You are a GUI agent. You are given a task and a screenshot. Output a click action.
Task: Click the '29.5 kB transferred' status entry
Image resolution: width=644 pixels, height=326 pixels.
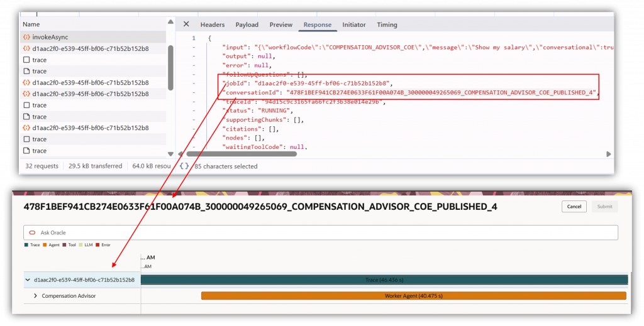(x=96, y=166)
